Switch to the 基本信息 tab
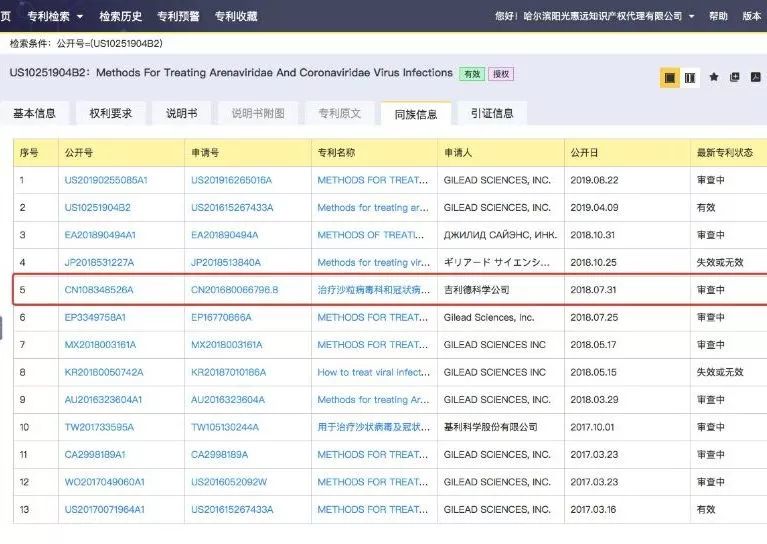This screenshot has height=544, width=767. tap(34, 113)
